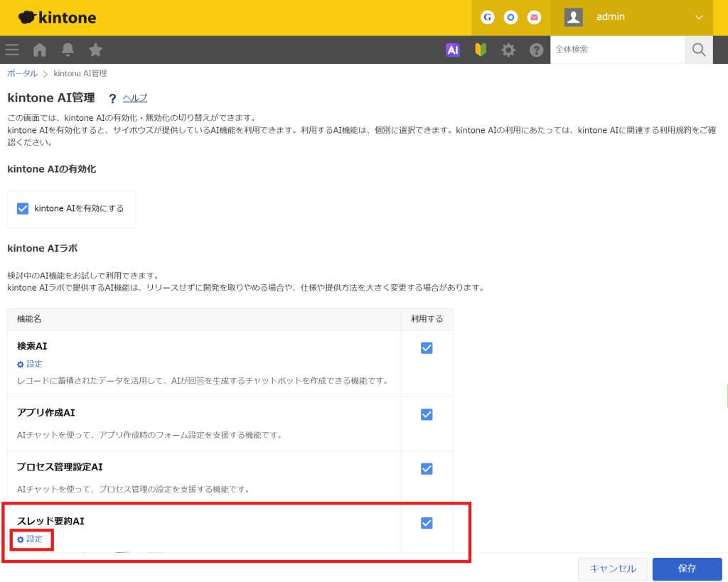Click the magnifier search button
Screen dimensions: 728x582
point(699,50)
